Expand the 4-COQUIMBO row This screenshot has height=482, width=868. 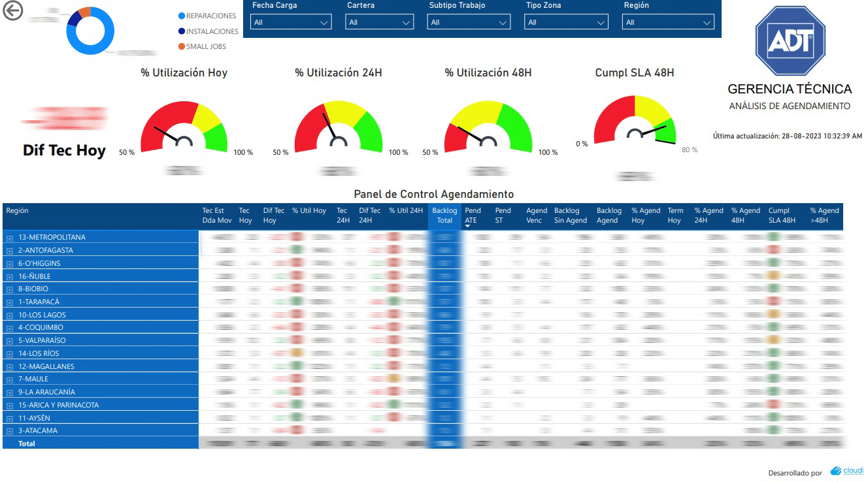click(10, 328)
